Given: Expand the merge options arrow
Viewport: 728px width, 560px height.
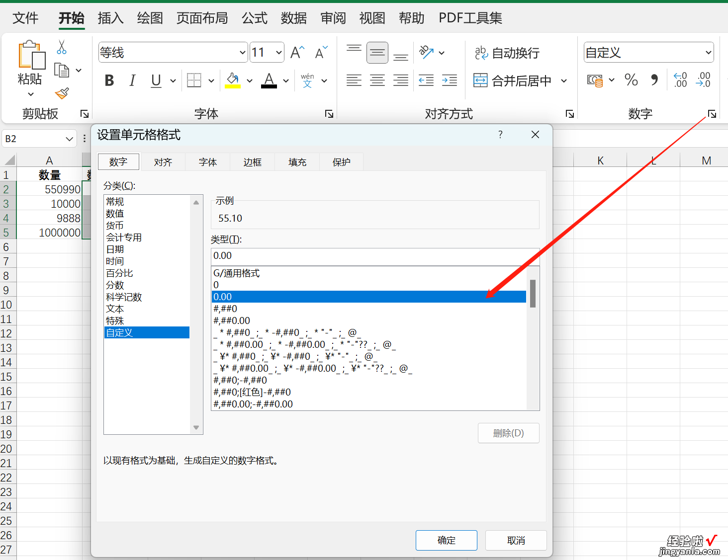Looking at the screenshot, I should coord(564,80).
